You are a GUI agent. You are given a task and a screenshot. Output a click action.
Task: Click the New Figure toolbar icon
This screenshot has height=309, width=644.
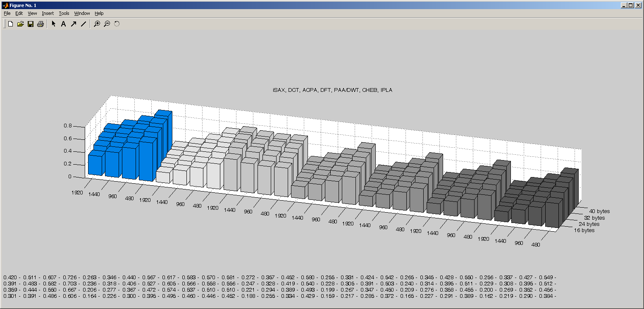pyautogui.click(x=11, y=24)
